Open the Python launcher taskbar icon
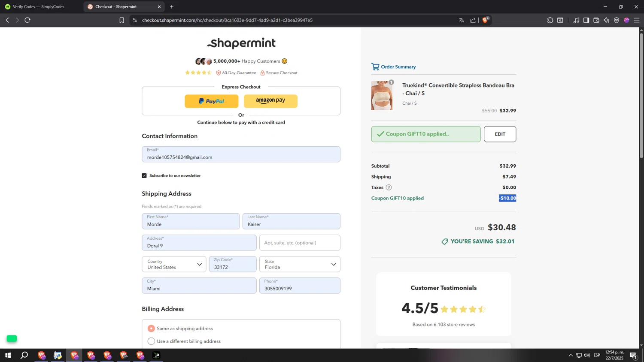 (58, 355)
